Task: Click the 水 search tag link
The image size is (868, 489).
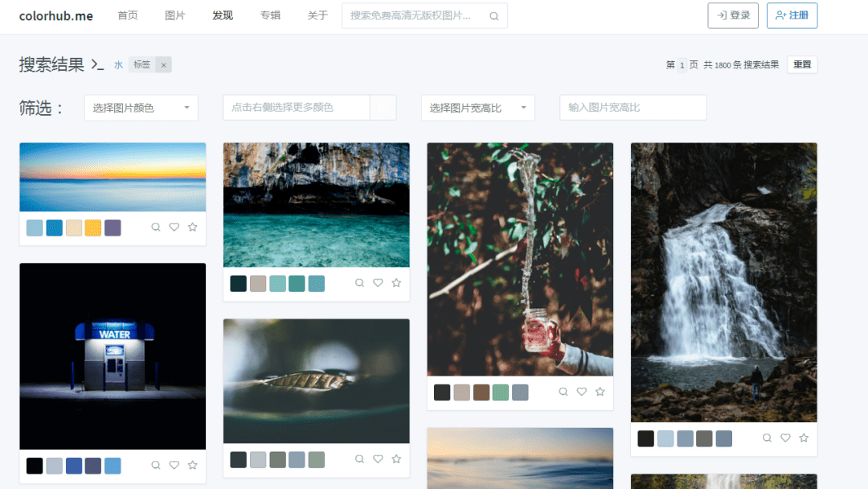Action: (x=118, y=65)
